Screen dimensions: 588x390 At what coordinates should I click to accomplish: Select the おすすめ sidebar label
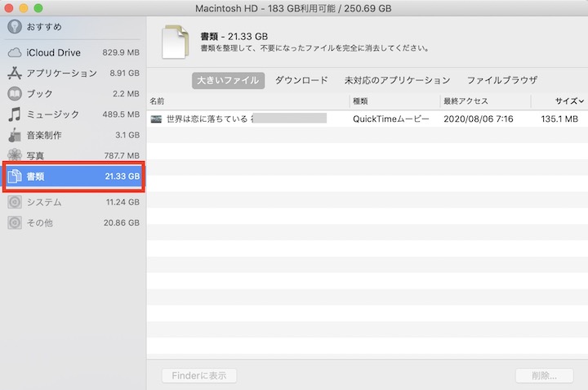[x=44, y=27]
